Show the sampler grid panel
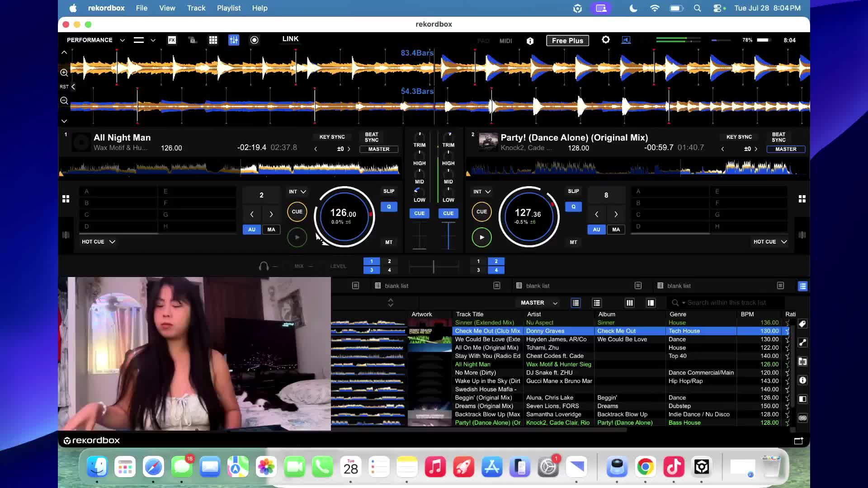 click(213, 40)
